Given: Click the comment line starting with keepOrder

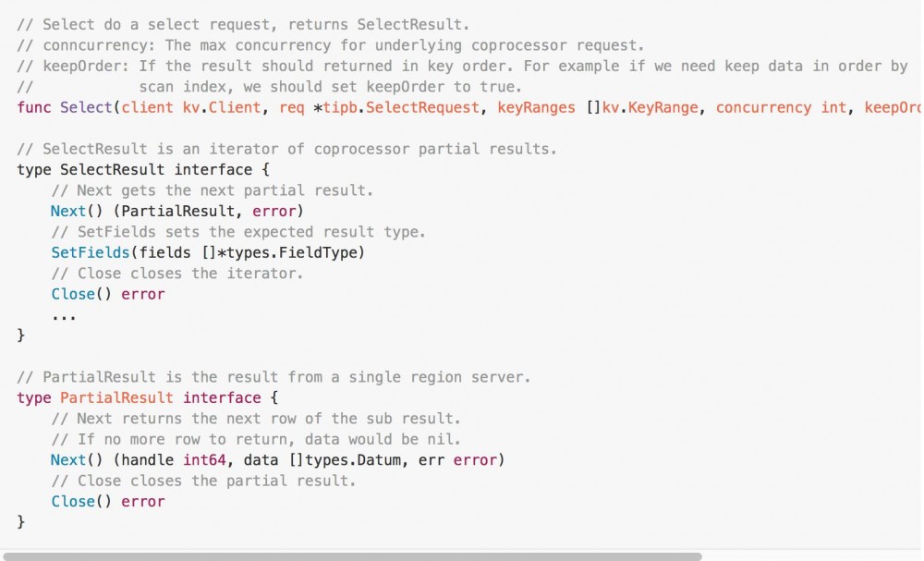Looking at the screenshot, I should click(462, 67).
